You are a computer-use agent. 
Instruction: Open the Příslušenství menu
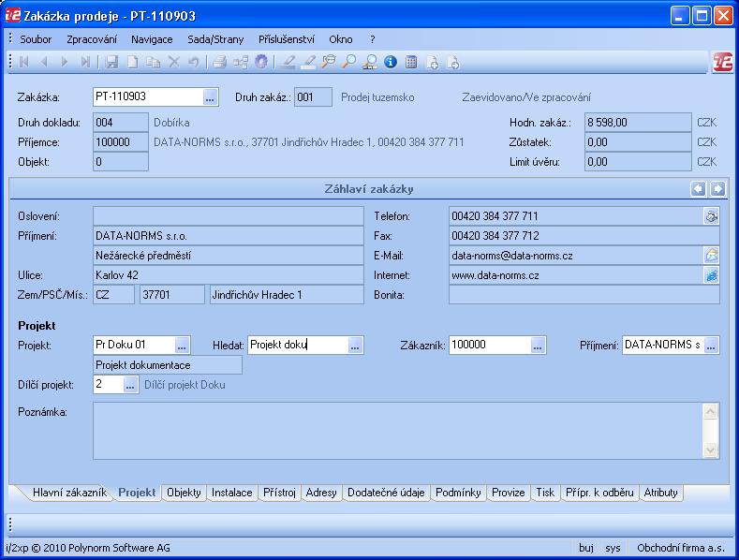286,39
